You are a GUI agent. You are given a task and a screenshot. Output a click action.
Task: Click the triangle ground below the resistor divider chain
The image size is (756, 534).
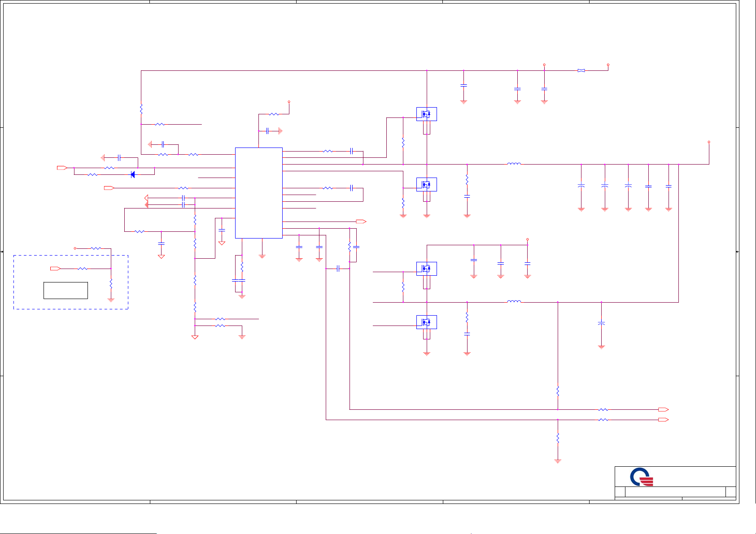point(195,337)
